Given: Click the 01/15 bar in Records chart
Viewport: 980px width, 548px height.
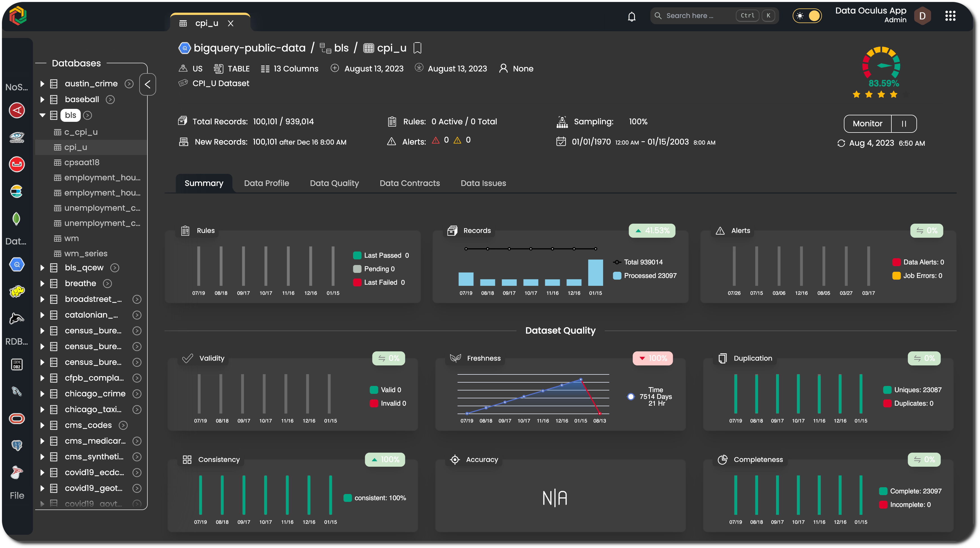Looking at the screenshot, I should point(595,273).
